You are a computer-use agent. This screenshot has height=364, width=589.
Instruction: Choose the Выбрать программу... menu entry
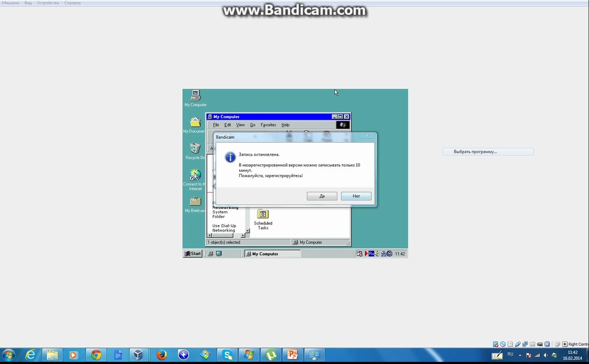click(488, 152)
